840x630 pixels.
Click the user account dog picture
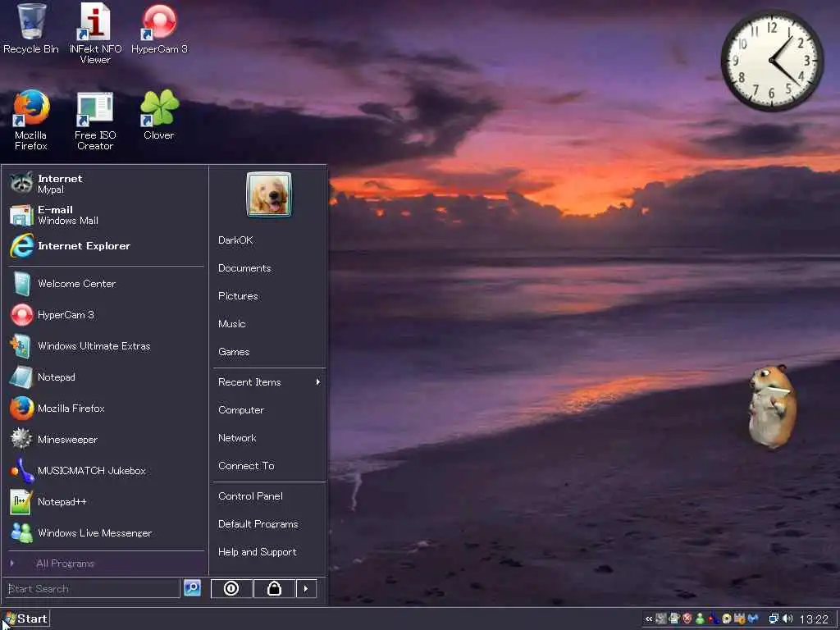pyautogui.click(x=269, y=194)
